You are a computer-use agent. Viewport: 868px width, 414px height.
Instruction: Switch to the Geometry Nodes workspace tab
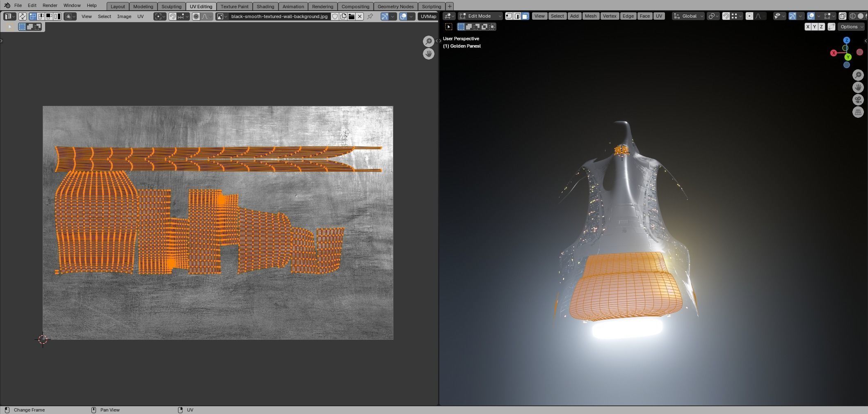tap(395, 6)
